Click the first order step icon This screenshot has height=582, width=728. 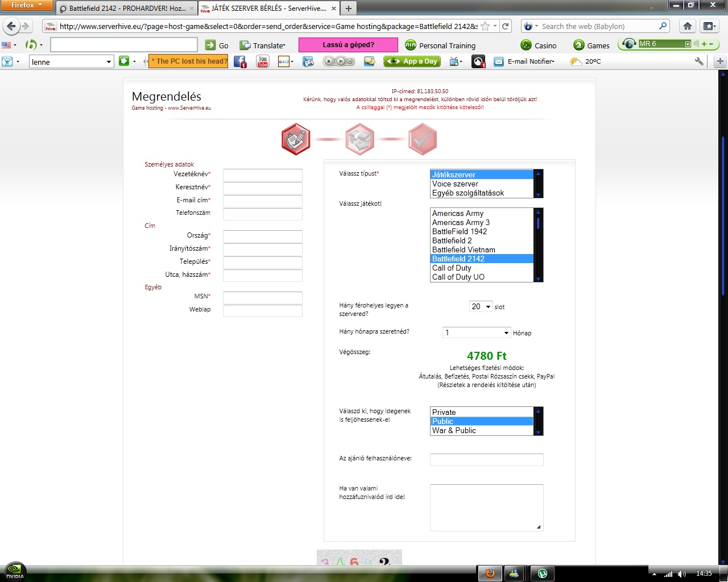pyautogui.click(x=296, y=139)
